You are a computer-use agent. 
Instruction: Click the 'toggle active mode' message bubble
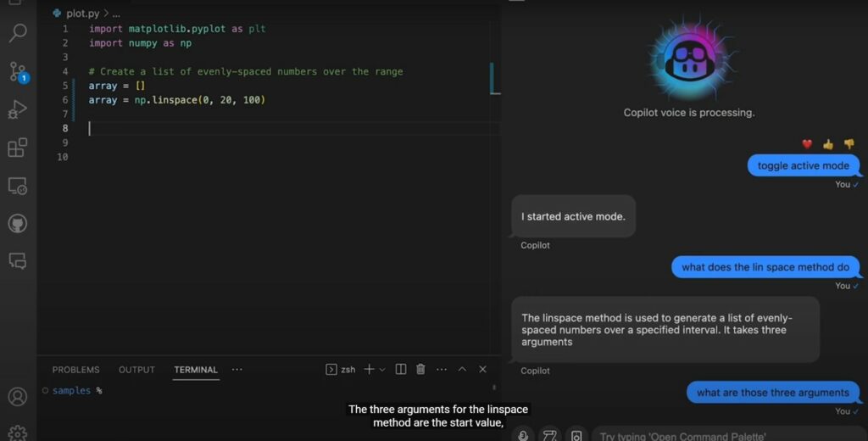coord(804,165)
